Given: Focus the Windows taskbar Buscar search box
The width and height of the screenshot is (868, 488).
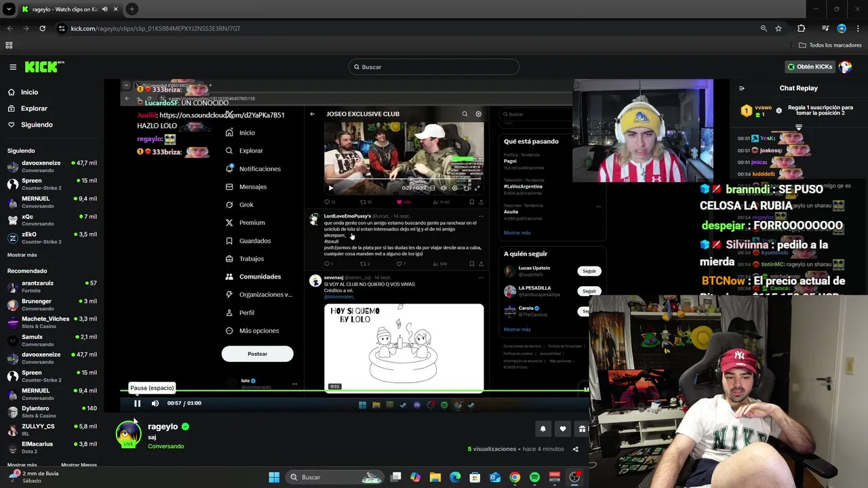Looking at the screenshot, I should (336, 477).
